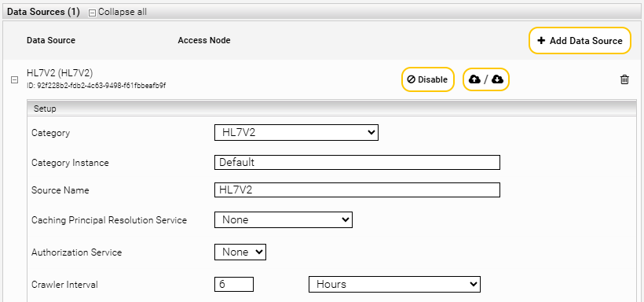
Task: Open the Crawler Interval Hours dropdown
Action: pos(394,284)
